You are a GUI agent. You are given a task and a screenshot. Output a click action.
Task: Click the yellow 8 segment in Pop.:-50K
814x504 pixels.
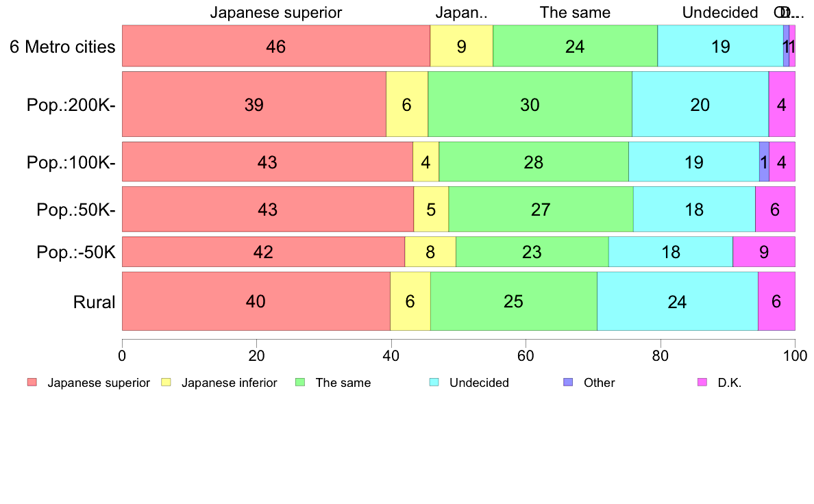(430, 252)
